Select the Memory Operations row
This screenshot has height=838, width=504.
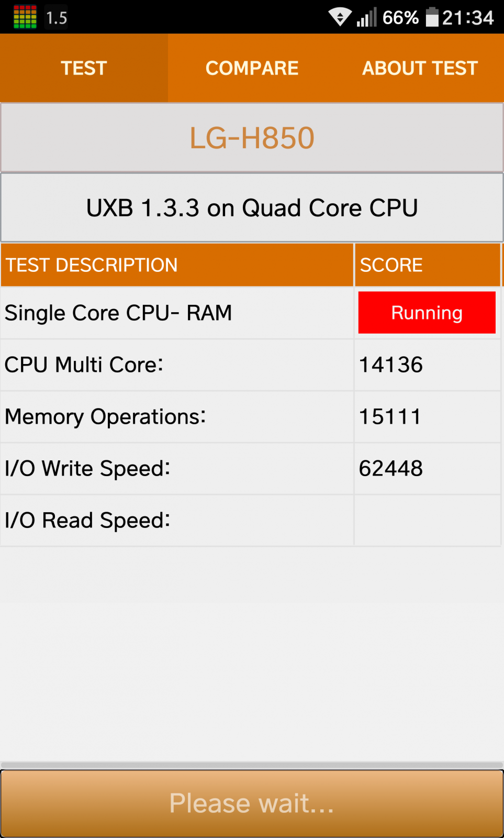[x=251, y=416]
